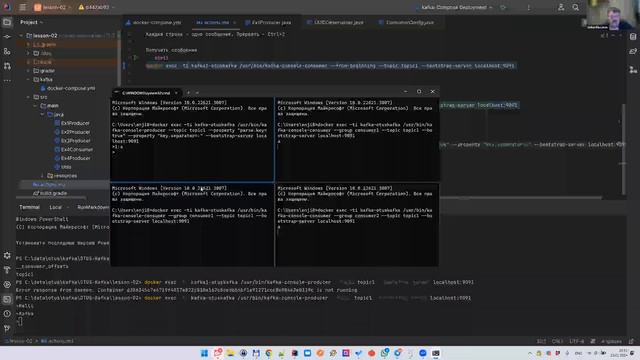This screenshot has height=360, width=640.
Task: Select the Local tab in Terminal panel
Action: coord(56,207)
